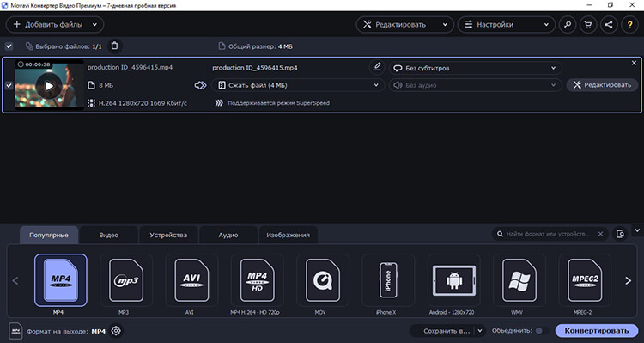644x343 pixels.
Task: Expand Без аудио audio dropdown
Action: 475,85
